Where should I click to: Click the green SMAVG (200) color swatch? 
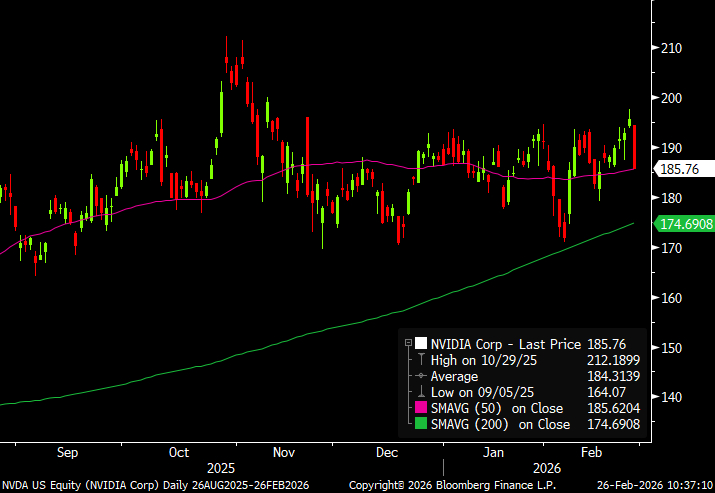click(x=422, y=424)
